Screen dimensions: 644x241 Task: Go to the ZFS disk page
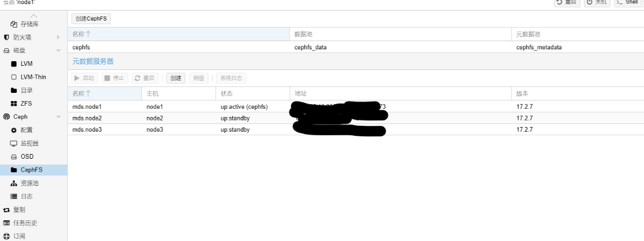coord(25,103)
